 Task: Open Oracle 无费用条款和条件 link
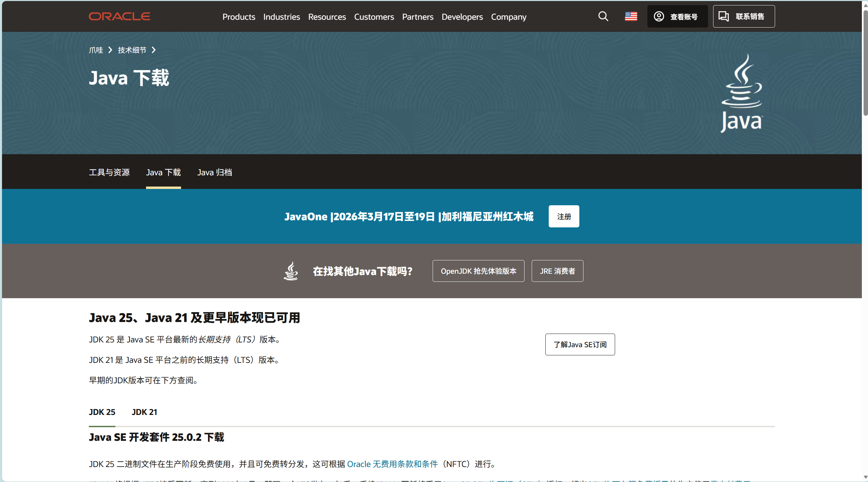click(x=392, y=464)
